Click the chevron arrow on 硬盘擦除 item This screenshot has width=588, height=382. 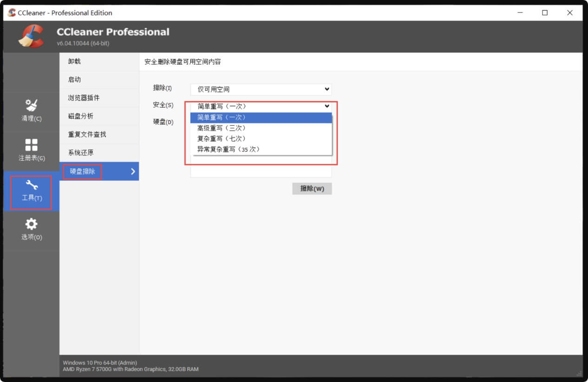click(133, 171)
